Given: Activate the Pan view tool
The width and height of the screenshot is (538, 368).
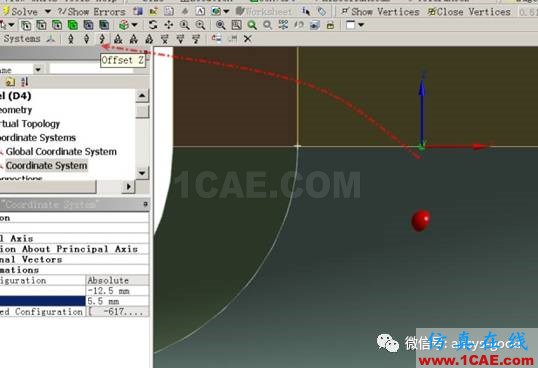Looking at the screenshot, I should click(168, 25).
